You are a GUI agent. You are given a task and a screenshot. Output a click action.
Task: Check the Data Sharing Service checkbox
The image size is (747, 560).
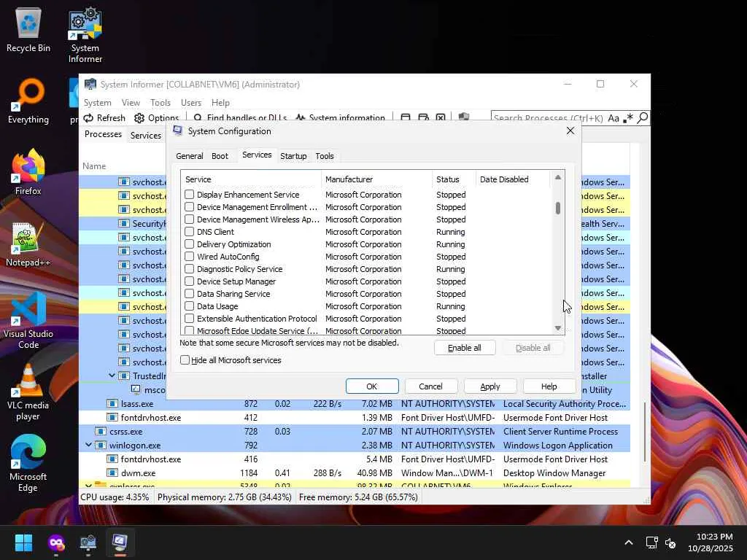coord(189,293)
